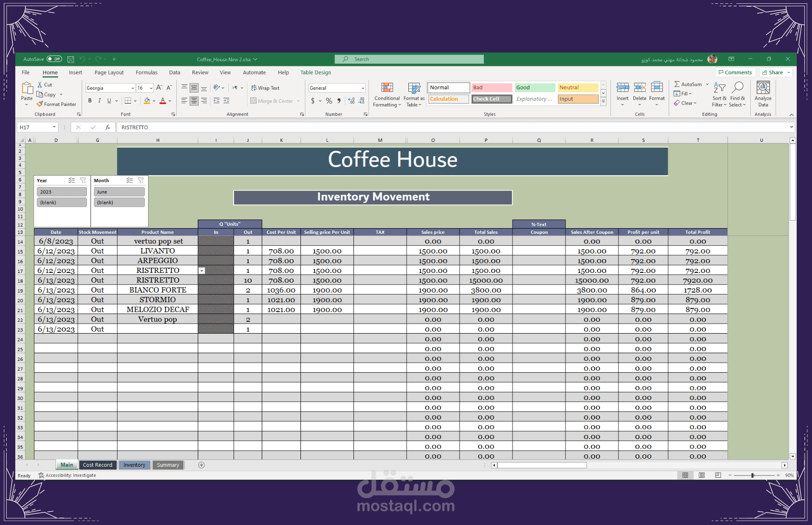Switch to Page Layout view in status bar
Screen dimensions: 812x525
pos(702,475)
